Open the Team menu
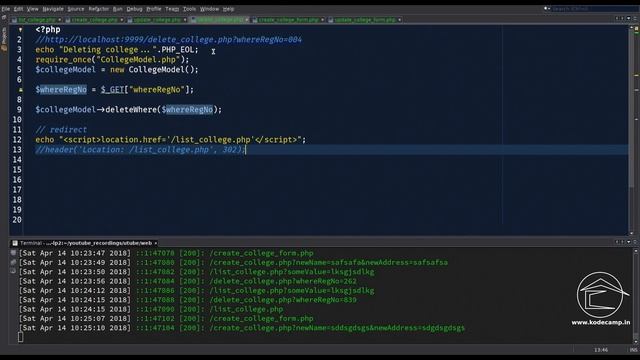Screen dimensions: 640x360 tap(172, 9)
